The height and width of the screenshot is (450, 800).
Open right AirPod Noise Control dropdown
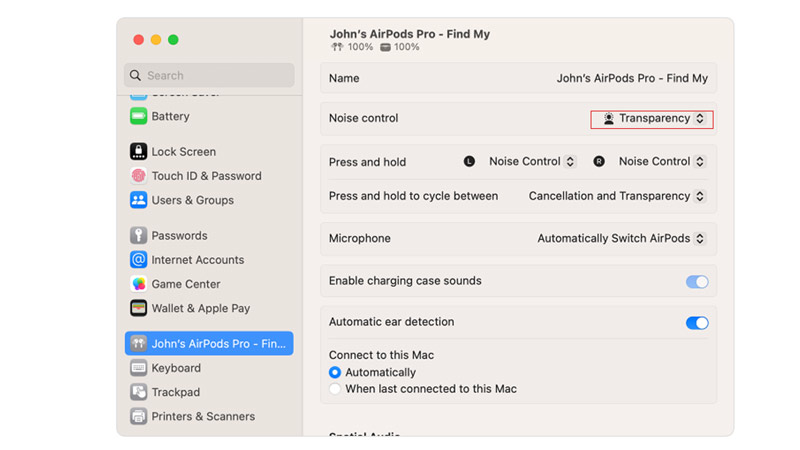click(662, 162)
